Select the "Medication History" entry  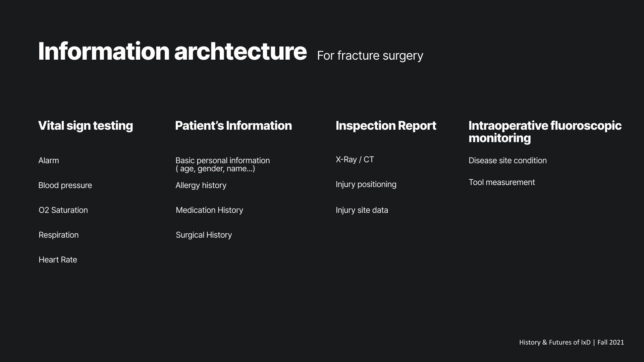[x=209, y=210]
